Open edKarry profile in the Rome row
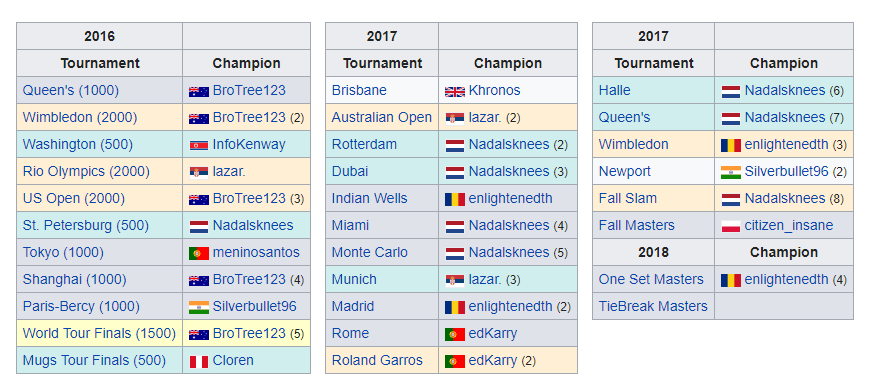Screen dimensions: 895x387 coord(493,333)
